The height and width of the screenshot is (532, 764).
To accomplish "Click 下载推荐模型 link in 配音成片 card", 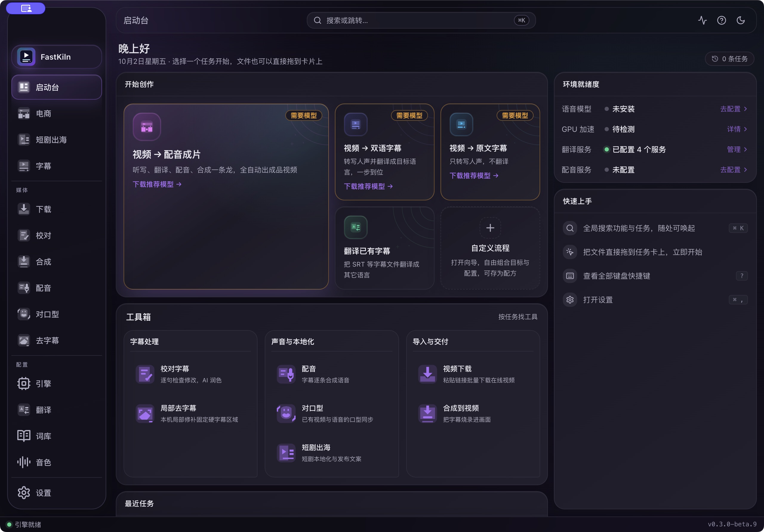I will (157, 184).
